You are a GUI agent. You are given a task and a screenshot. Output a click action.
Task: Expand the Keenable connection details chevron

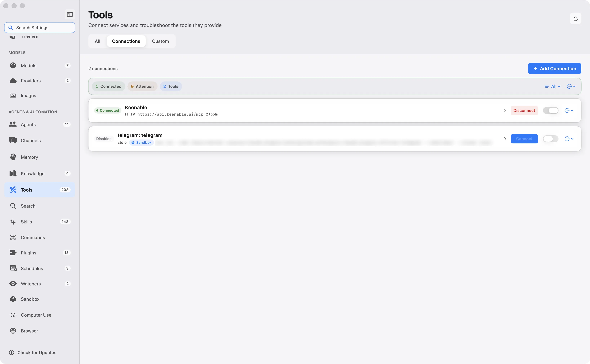click(505, 110)
